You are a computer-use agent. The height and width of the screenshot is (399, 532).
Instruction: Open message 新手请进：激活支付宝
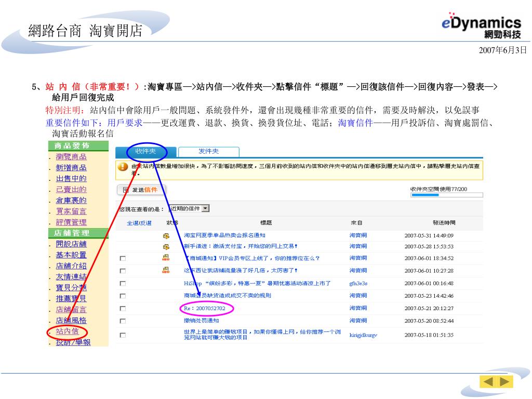coord(241,246)
